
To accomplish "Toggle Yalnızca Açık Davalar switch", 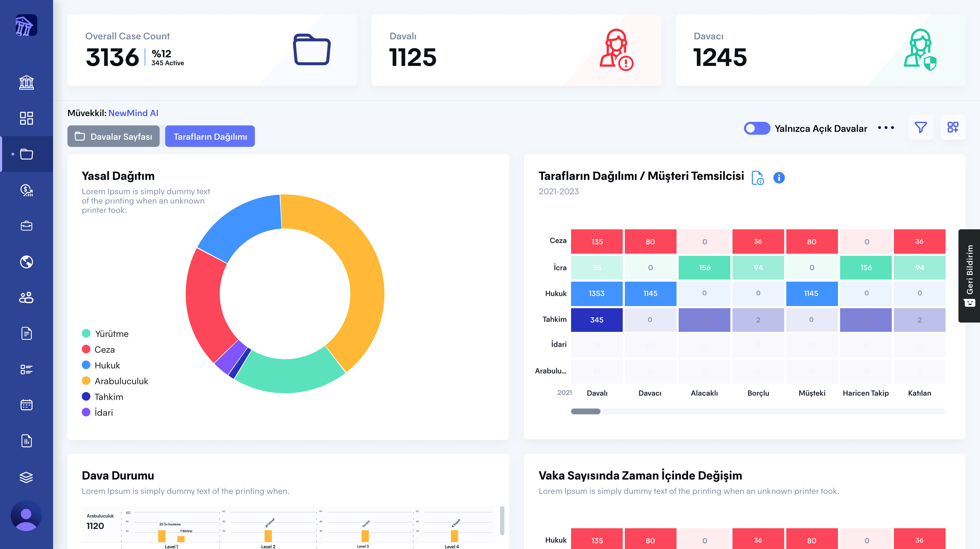I will point(757,129).
